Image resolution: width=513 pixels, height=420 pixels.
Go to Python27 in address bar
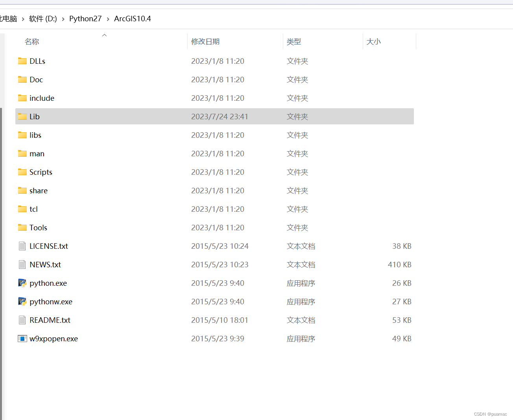coord(85,19)
